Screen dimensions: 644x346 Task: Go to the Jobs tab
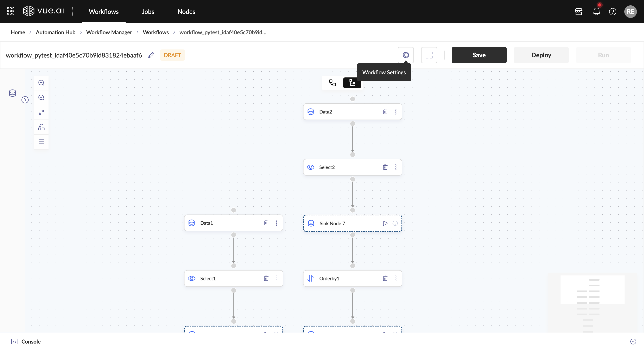(148, 11)
